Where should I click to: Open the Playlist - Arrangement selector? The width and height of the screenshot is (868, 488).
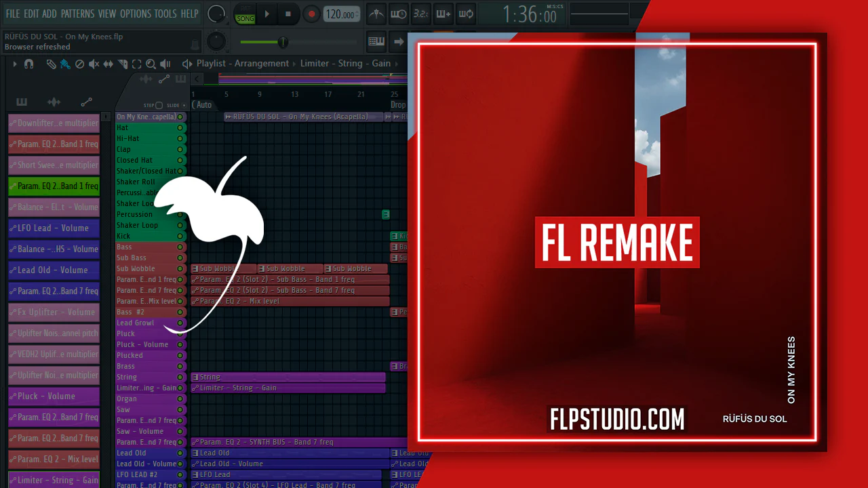(x=243, y=64)
